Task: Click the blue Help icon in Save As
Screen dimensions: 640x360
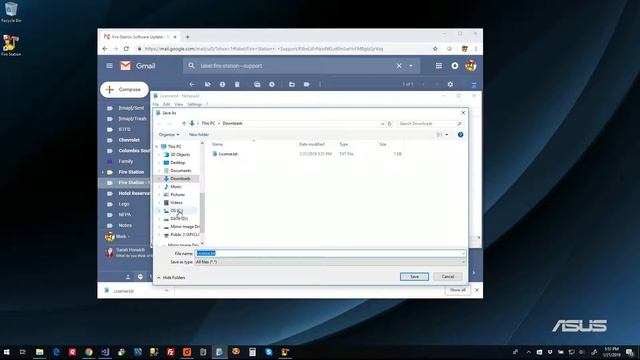Action: (460, 135)
